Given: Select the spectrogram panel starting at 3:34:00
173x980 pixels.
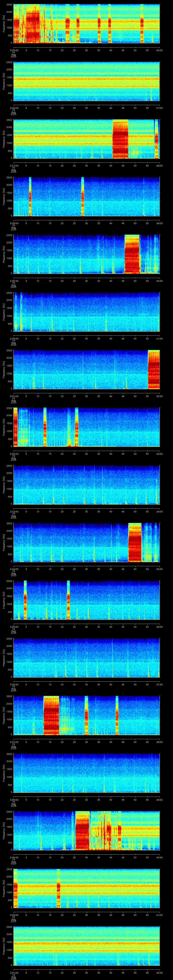Looking at the screenshot, I should 86,542.
